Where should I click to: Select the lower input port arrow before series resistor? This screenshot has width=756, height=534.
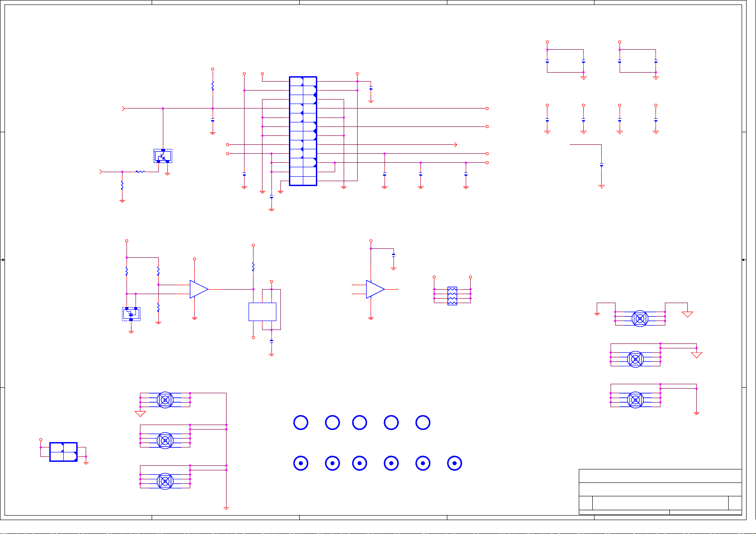pos(101,172)
